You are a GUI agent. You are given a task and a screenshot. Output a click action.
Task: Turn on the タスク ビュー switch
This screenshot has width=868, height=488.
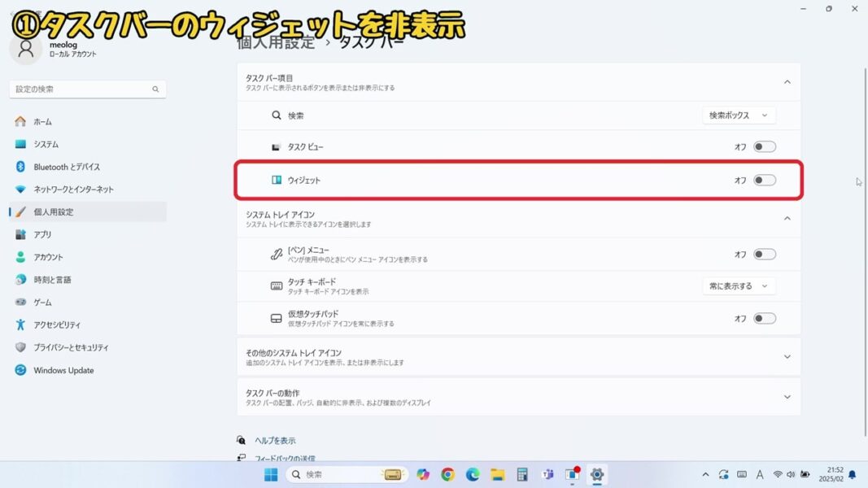pos(763,146)
